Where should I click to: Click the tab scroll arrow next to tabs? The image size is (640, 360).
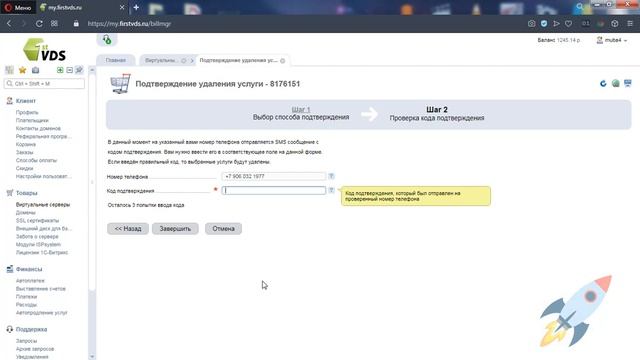[x=192, y=61]
